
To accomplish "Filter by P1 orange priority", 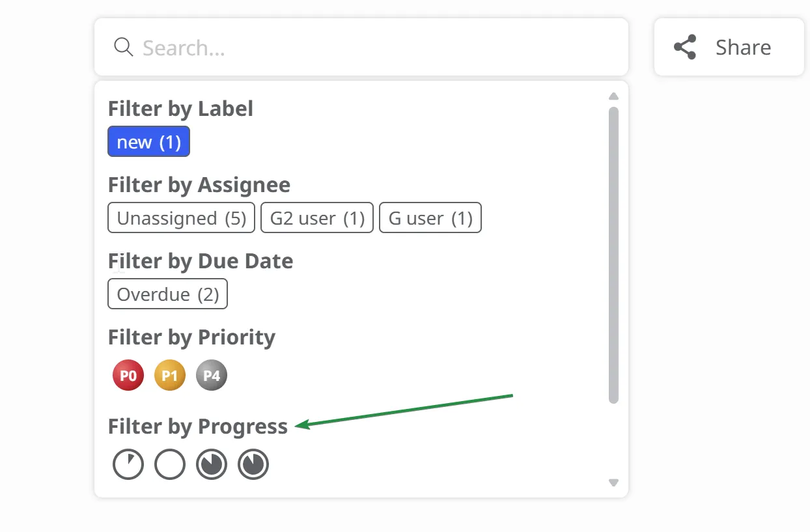I will pos(170,376).
